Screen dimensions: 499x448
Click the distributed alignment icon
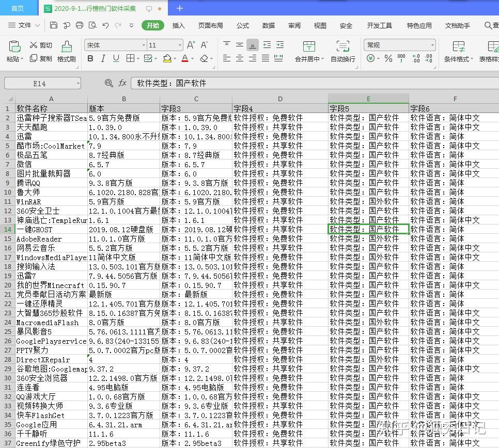pos(278,58)
